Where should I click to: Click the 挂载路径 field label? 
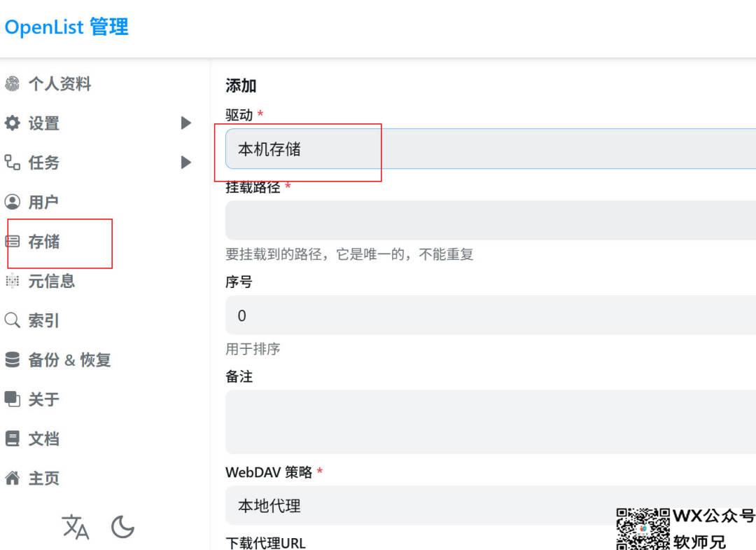(x=253, y=187)
